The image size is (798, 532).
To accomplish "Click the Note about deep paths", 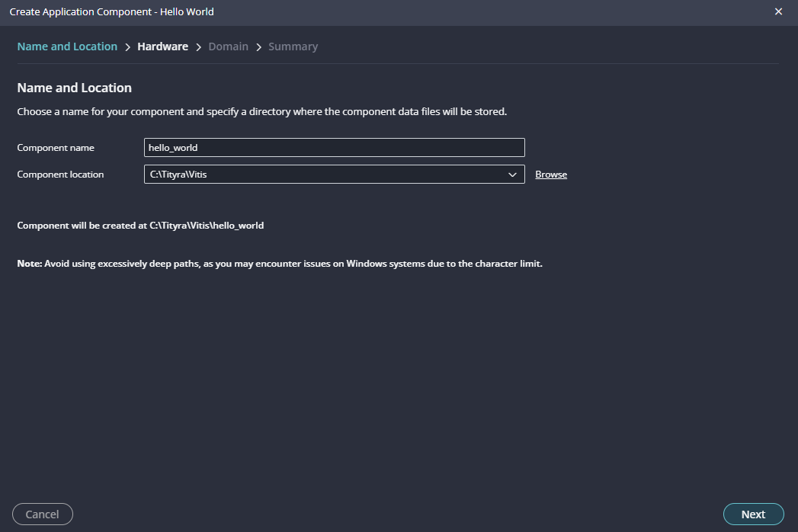I will pyautogui.click(x=279, y=264).
